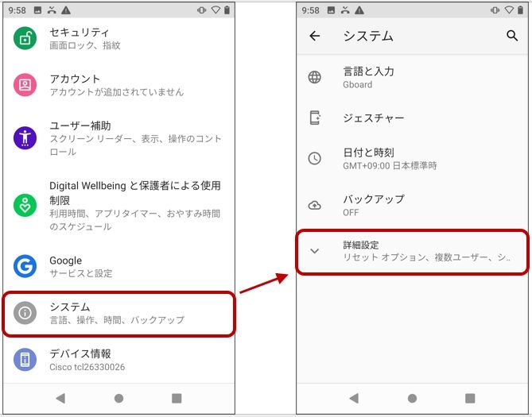This screenshot has height=417, width=532.
Task: Tap the search magnifier in System screen
Action: pyautogui.click(x=512, y=36)
